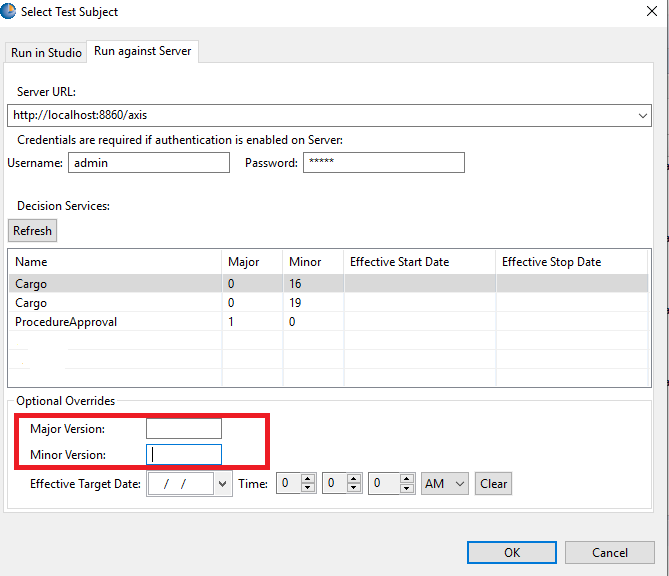This screenshot has width=669, height=576.
Task: Decrease the first Time spinner value
Action: [308, 488]
